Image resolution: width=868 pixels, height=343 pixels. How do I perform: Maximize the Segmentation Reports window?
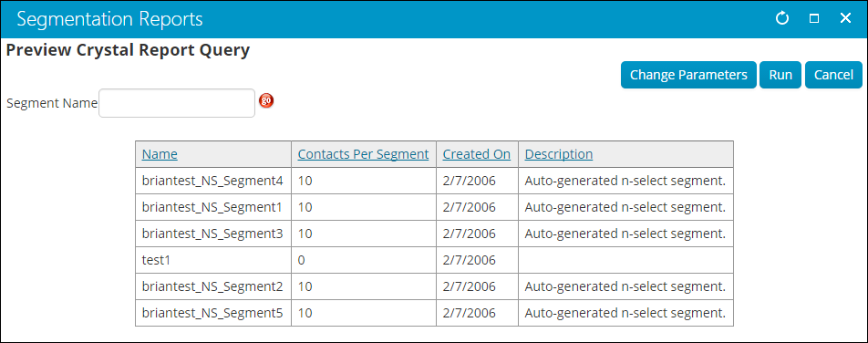click(x=813, y=19)
